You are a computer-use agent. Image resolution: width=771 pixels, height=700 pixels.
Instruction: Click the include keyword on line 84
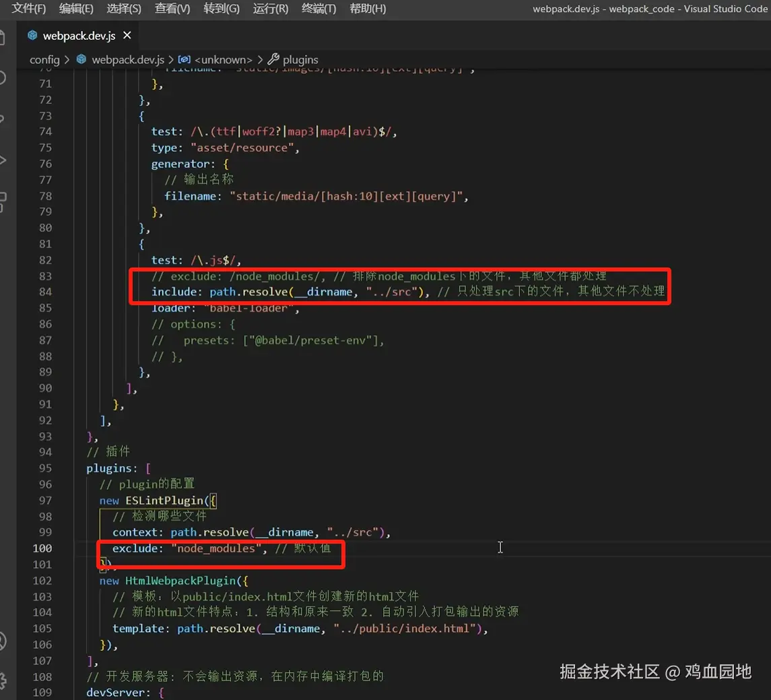coord(174,292)
